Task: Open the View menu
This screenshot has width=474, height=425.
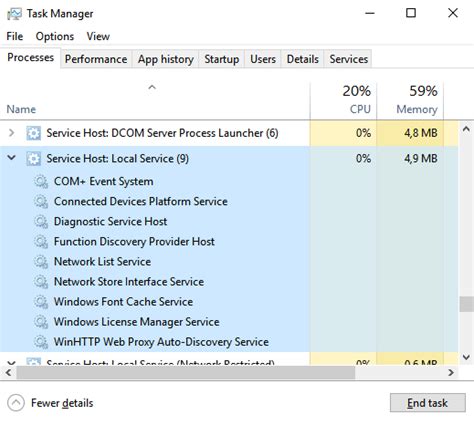Action: 98,36
